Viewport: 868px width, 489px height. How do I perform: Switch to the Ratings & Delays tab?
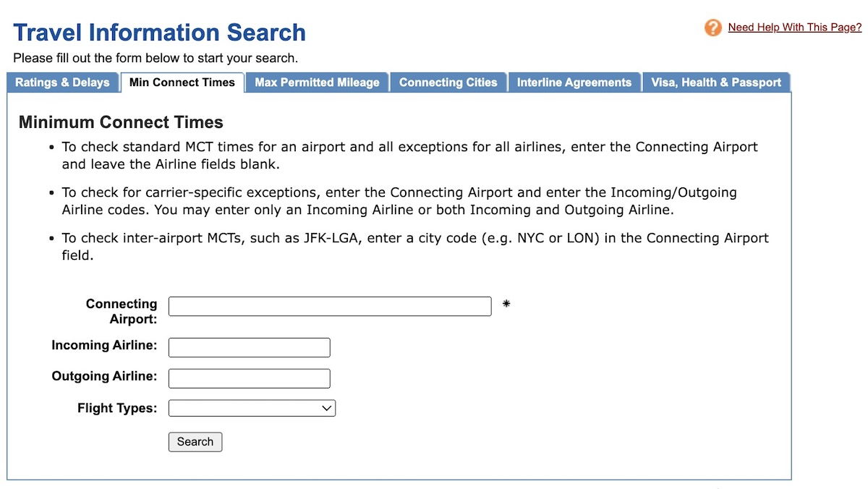[62, 82]
